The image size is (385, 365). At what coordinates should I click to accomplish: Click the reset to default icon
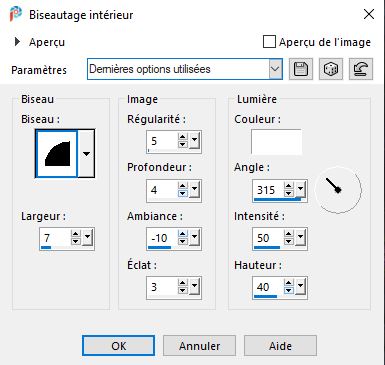point(361,69)
